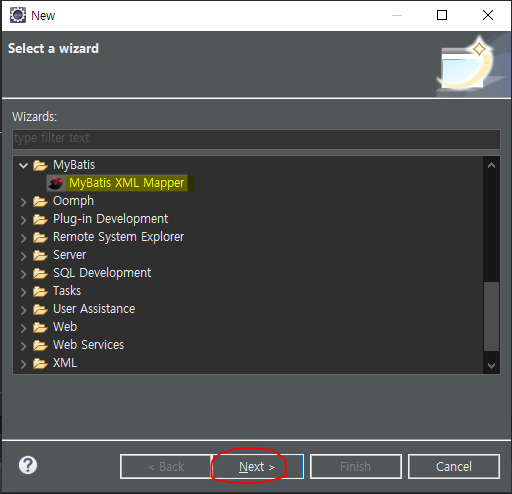Screen dimensions: 512x494
Task: Click the Eclipse icon in the title bar
Action: tap(18, 15)
